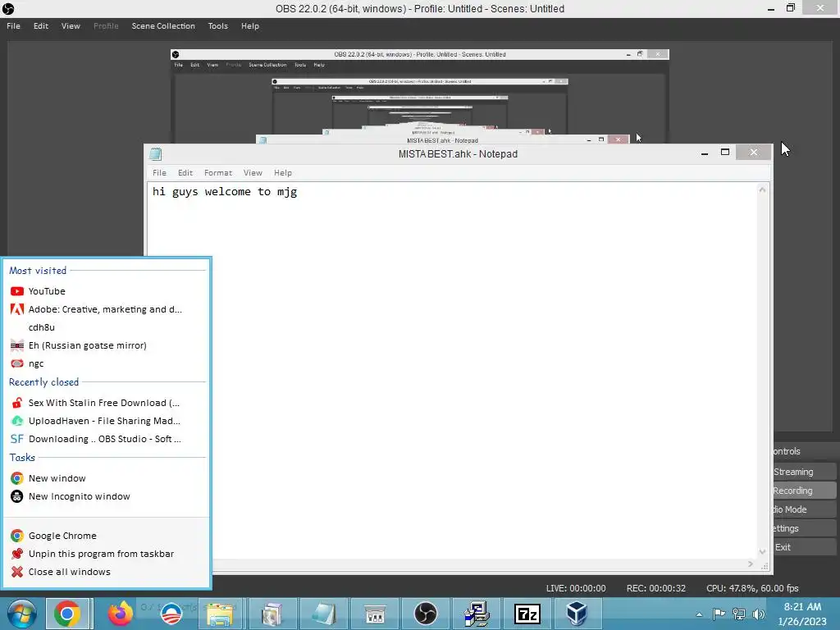
Task: Open the OBS Edit menu
Action: click(41, 25)
